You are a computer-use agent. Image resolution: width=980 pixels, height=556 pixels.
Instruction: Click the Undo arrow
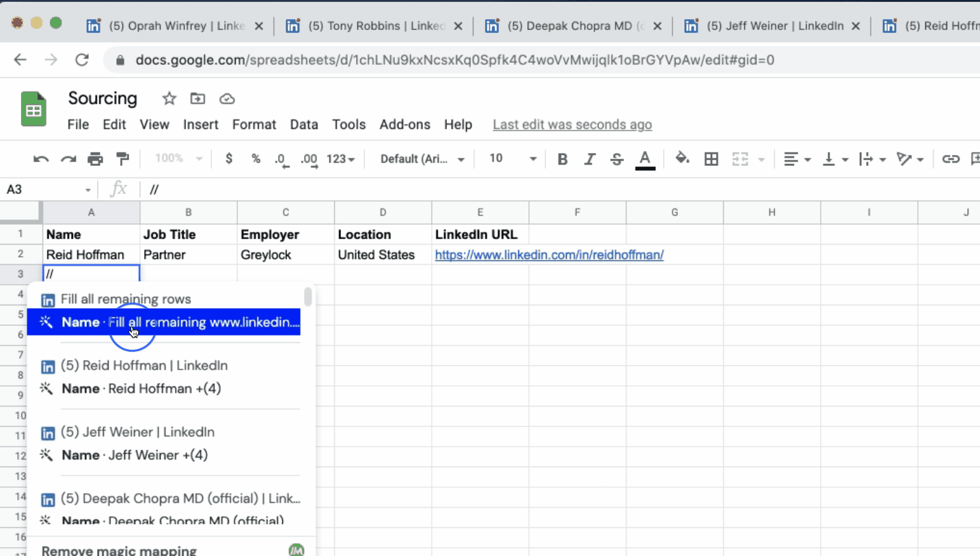(x=40, y=158)
